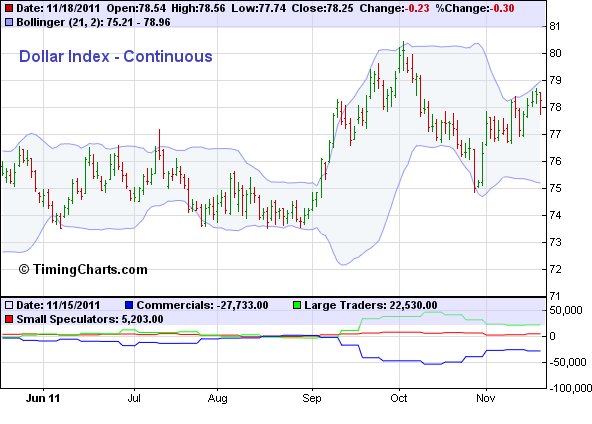Click the red Small Speculators legend swatch
The image size is (592, 424).
pos(9,319)
